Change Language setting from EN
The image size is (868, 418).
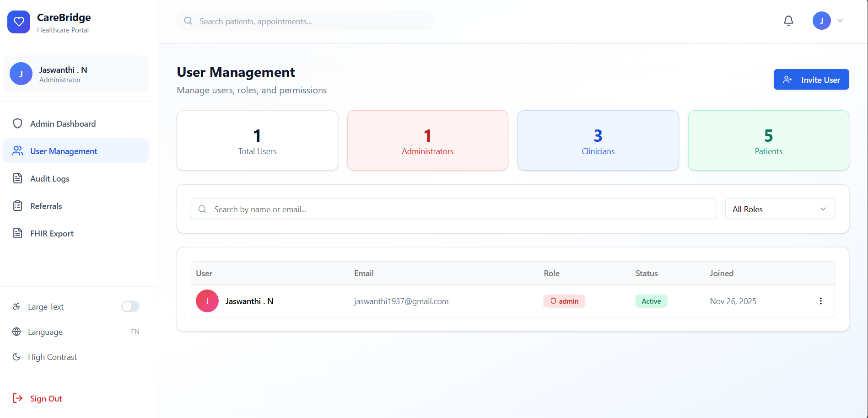(x=76, y=332)
